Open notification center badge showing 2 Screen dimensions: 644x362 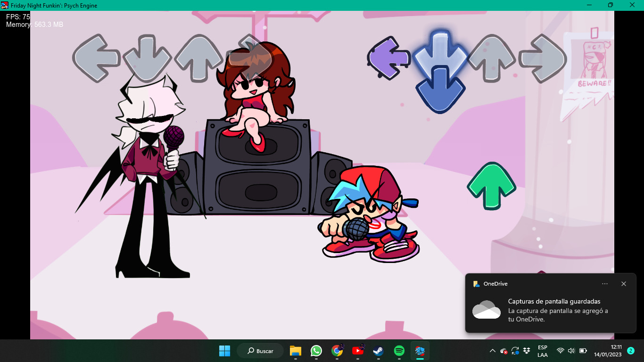631,351
